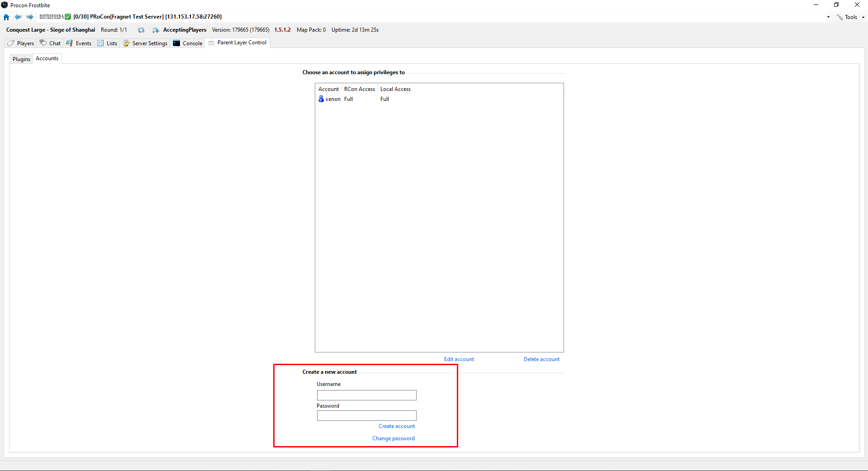
Task: Click the Round: 1/1 text
Action: (114, 30)
